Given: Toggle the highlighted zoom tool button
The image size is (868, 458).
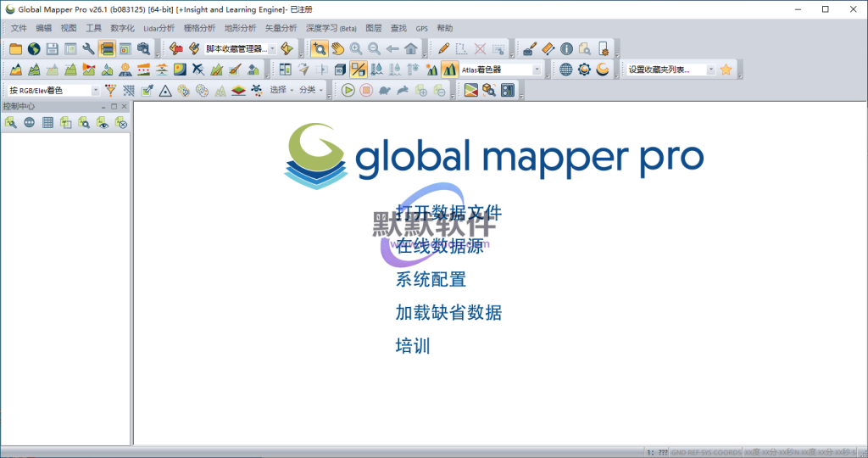Looking at the screenshot, I should [320, 49].
